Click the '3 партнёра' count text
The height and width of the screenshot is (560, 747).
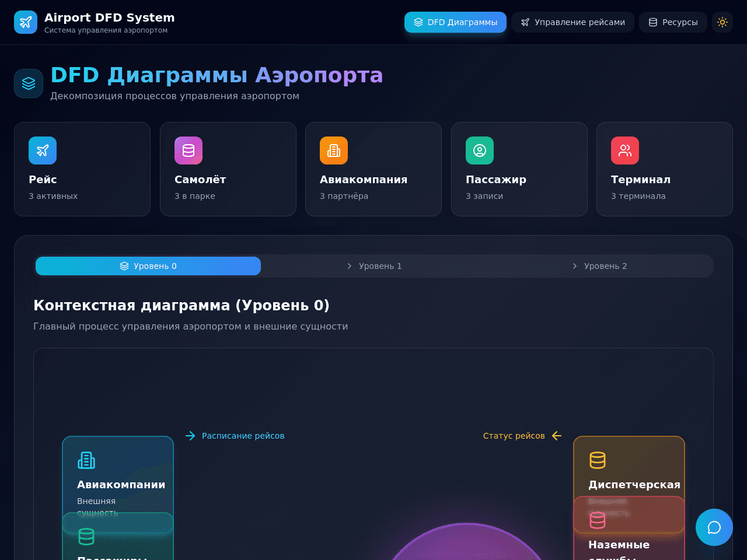coord(344,196)
